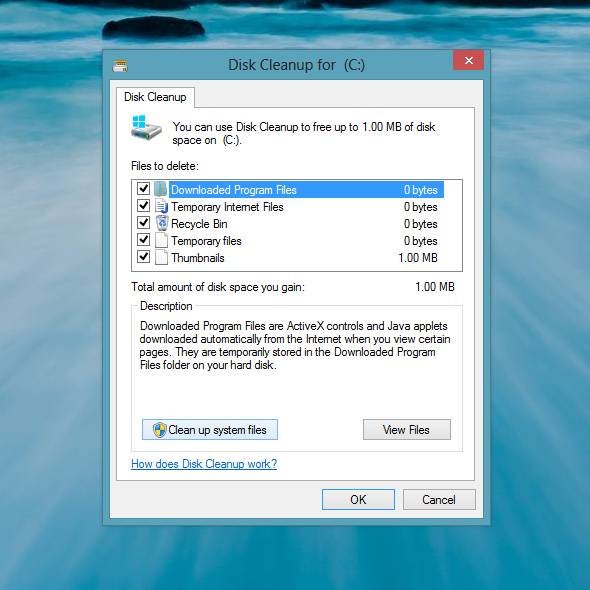Click the Downloaded Program Files folder icon
This screenshot has width=590, height=590.
161,189
